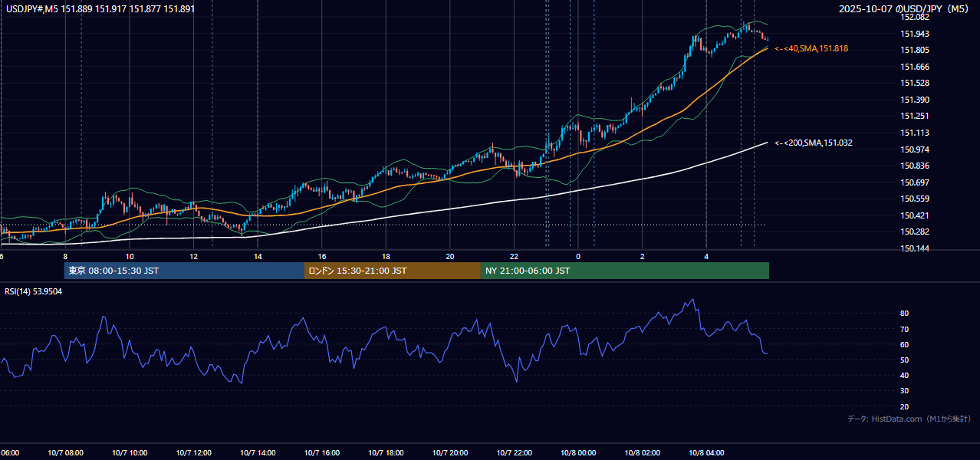Click the white 200 SMA 151.032 label
Screen dimensions: 980x460
(x=814, y=143)
